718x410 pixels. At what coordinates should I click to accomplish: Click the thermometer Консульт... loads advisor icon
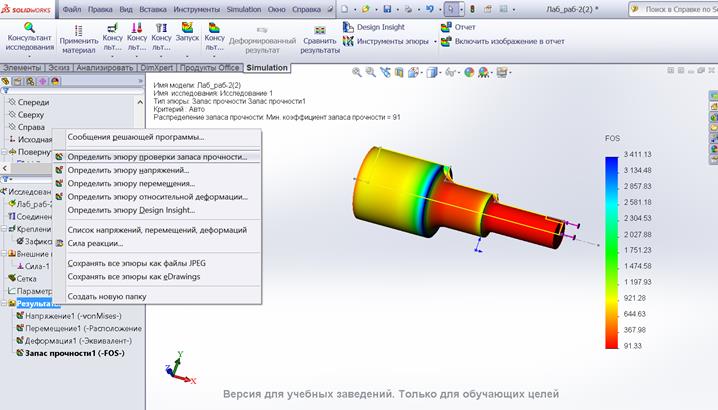point(136,27)
